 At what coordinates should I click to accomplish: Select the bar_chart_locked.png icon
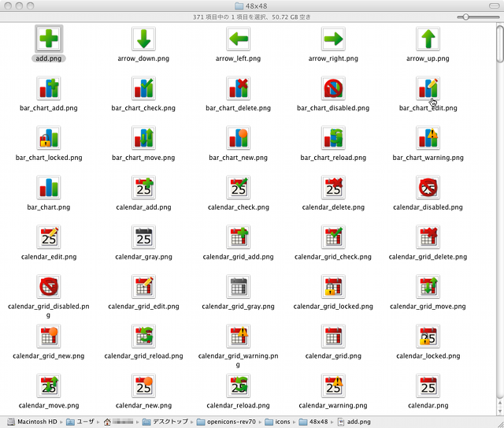coord(49,138)
